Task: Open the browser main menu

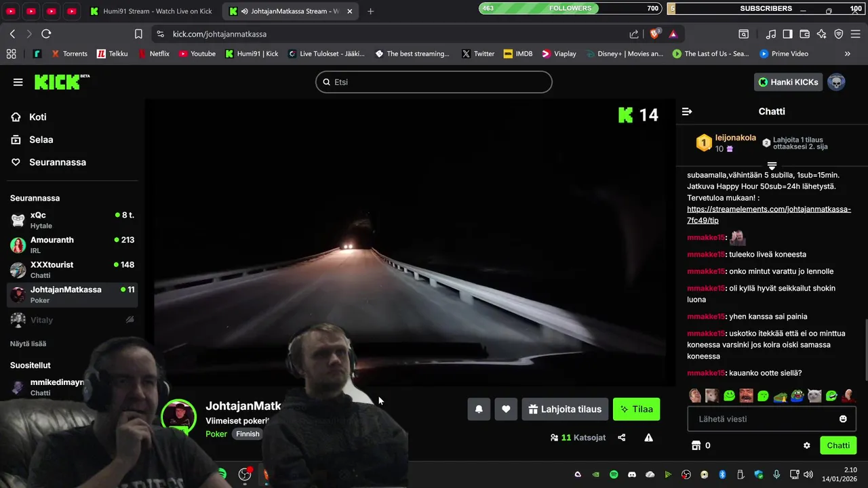Action: click(x=856, y=34)
